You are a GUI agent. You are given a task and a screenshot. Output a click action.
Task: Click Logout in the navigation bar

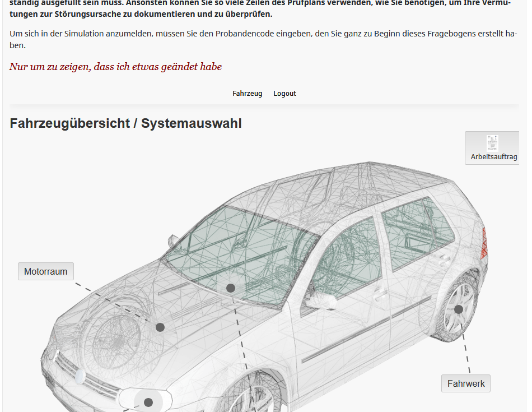click(x=284, y=94)
